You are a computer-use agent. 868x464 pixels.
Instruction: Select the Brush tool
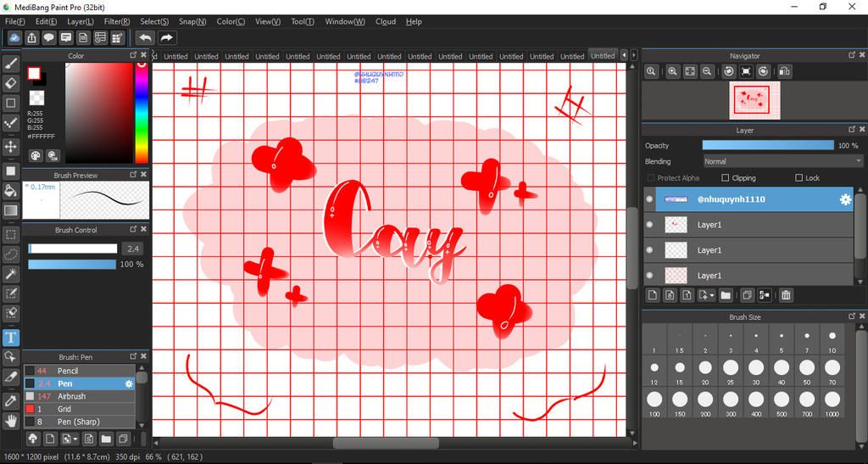(x=10, y=64)
